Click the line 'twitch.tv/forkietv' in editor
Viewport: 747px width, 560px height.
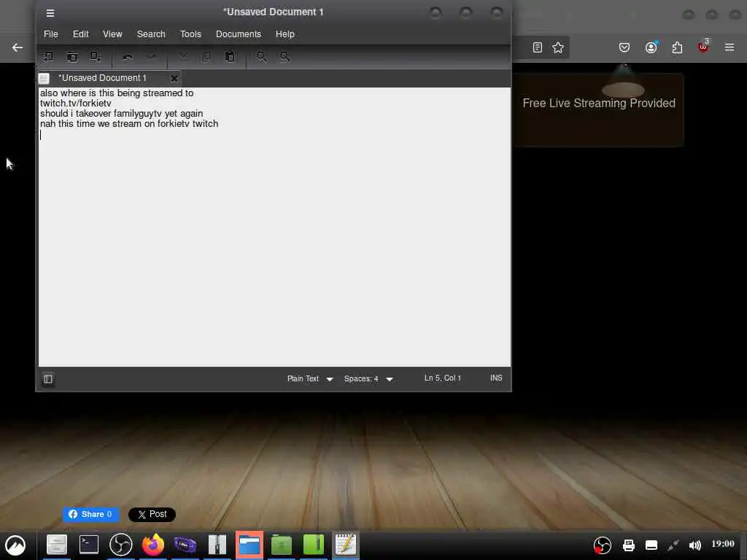click(x=76, y=104)
